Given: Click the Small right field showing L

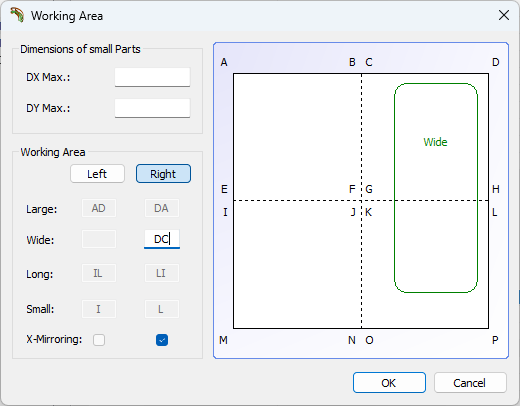Looking at the screenshot, I should click(162, 309).
